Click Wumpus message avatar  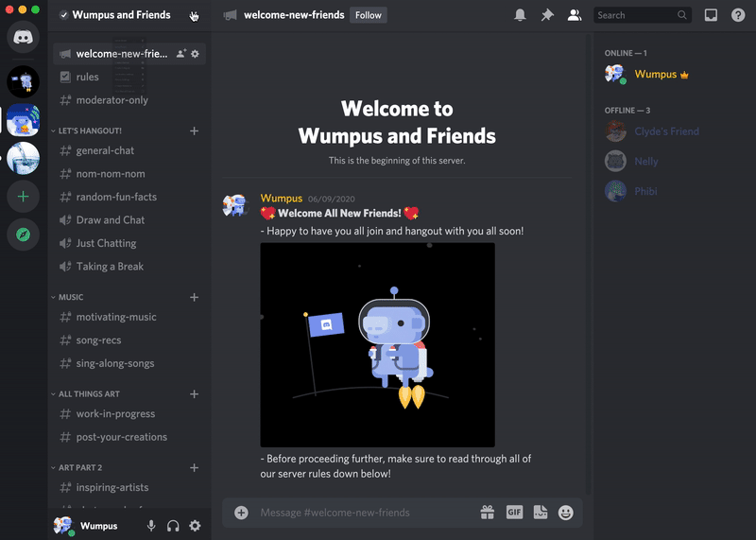tap(234, 205)
